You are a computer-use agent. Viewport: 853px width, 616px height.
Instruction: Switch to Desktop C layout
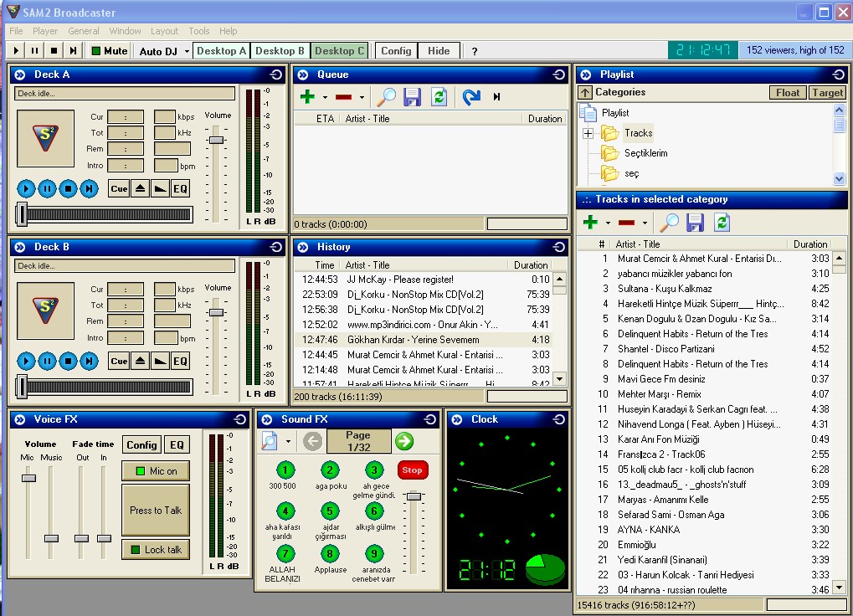(340, 50)
